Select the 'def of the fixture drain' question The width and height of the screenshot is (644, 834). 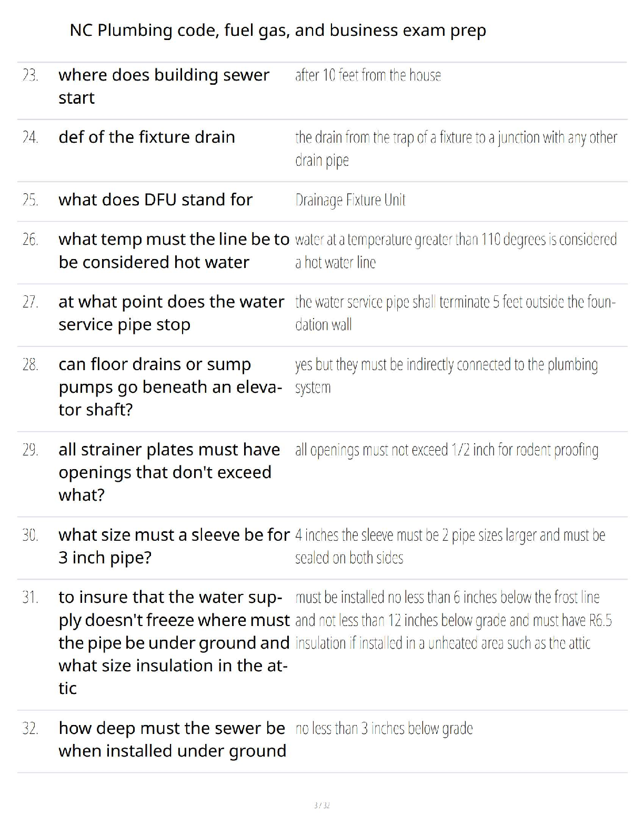pyautogui.click(x=147, y=137)
